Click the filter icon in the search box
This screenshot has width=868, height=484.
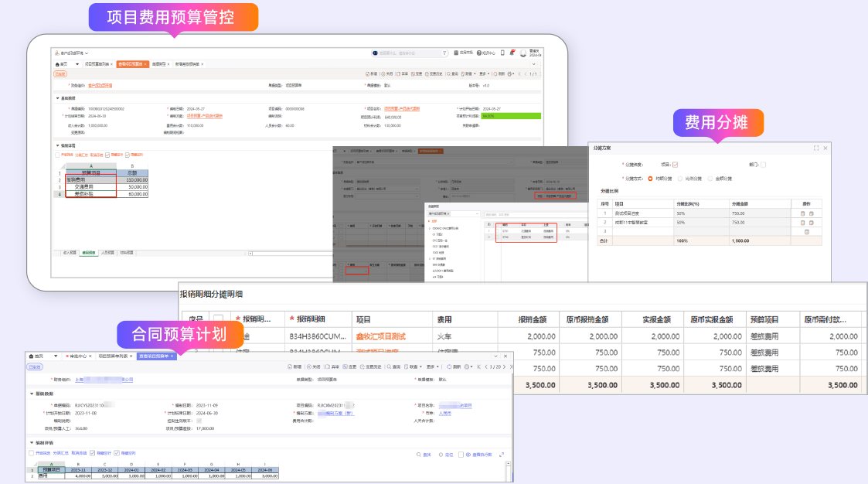click(444, 53)
